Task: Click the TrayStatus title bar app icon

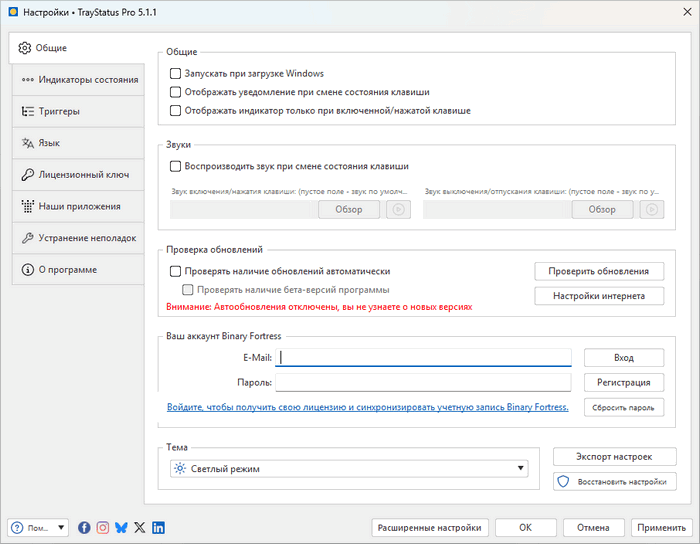Action: pyautogui.click(x=13, y=12)
